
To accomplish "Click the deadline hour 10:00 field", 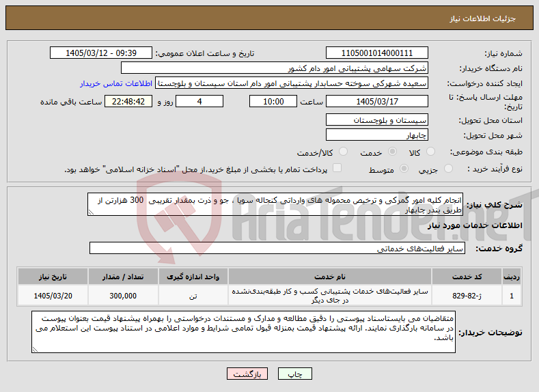I will pos(273,101).
